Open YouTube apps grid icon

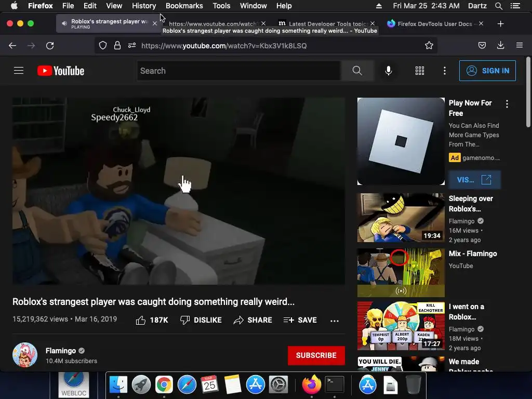(420, 71)
